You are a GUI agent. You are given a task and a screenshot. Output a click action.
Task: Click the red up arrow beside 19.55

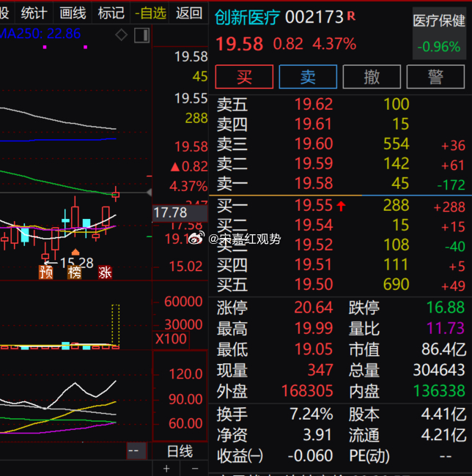[x=341, y=206]
